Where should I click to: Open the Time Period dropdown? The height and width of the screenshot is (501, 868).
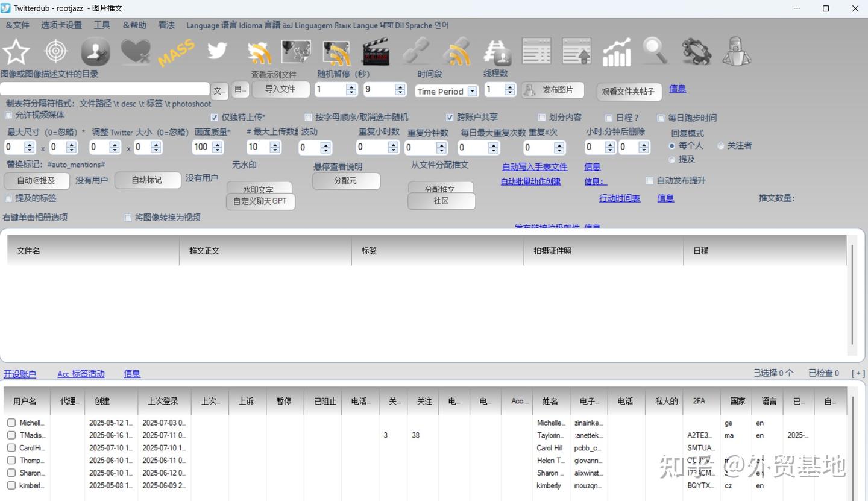[x=446, y=91]
